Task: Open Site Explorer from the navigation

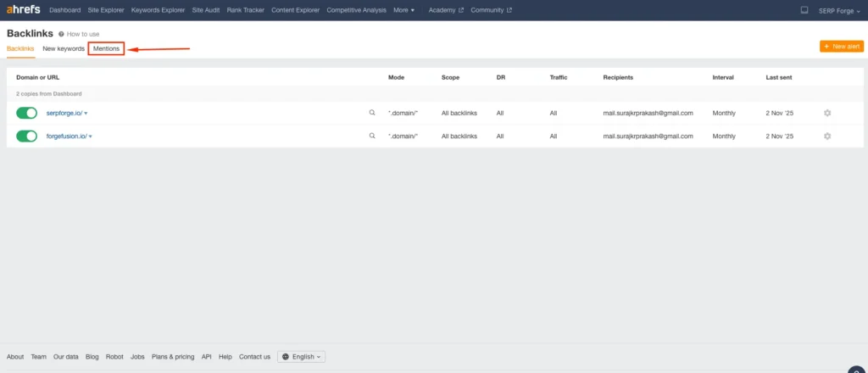Action: click(106, 10)
